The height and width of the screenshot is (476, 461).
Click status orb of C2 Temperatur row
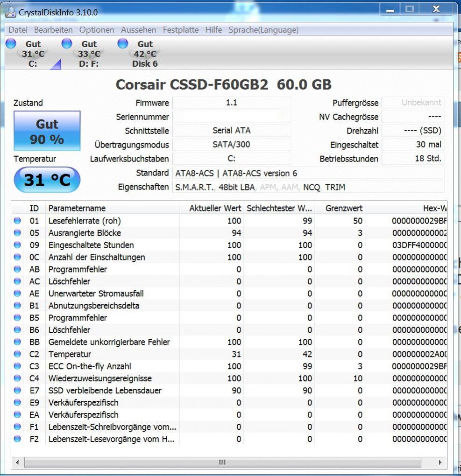pyautogui.click(x=17, y=354)
